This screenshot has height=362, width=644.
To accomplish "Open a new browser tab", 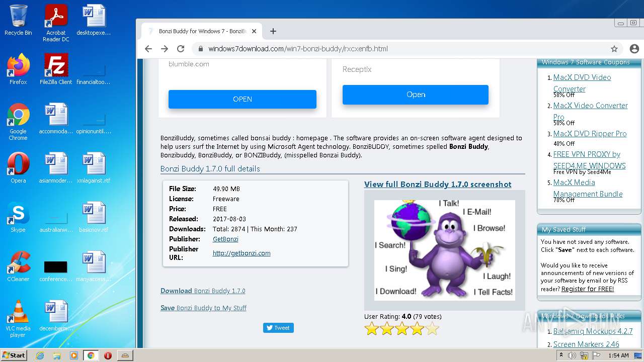I will 273,31.
